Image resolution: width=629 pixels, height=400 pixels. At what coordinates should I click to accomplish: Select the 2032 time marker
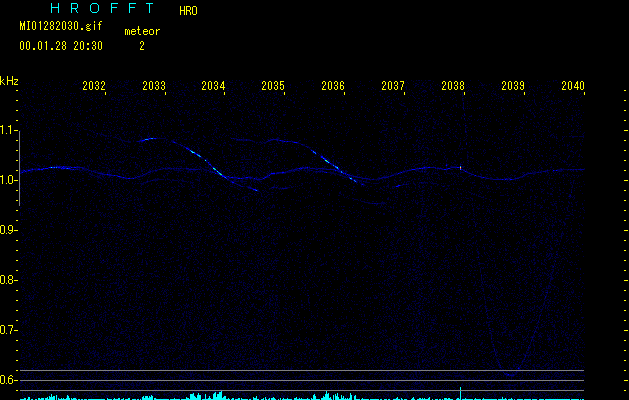click(94, 87)
